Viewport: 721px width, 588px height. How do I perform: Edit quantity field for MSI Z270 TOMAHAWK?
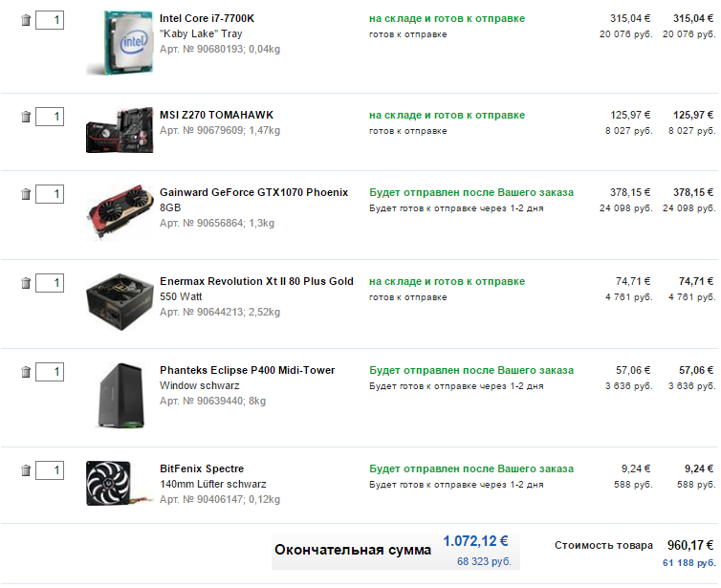pos(50,117)
